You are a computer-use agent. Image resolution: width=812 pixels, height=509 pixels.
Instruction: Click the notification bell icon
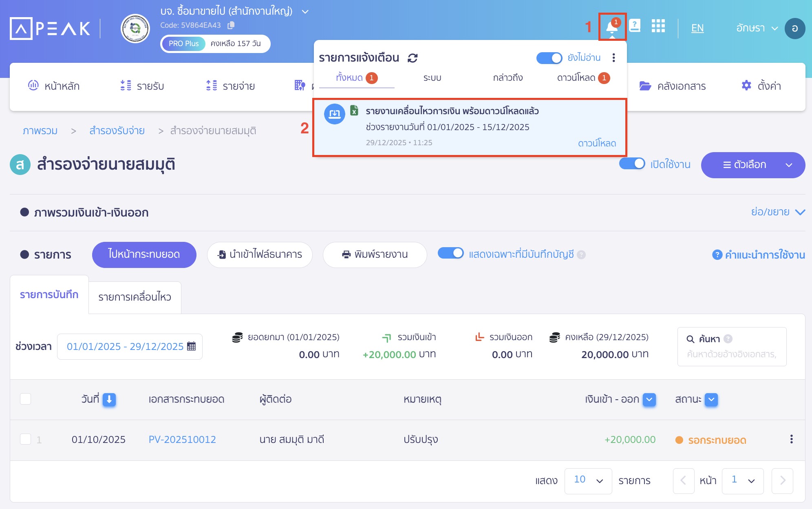pos(611,27)
